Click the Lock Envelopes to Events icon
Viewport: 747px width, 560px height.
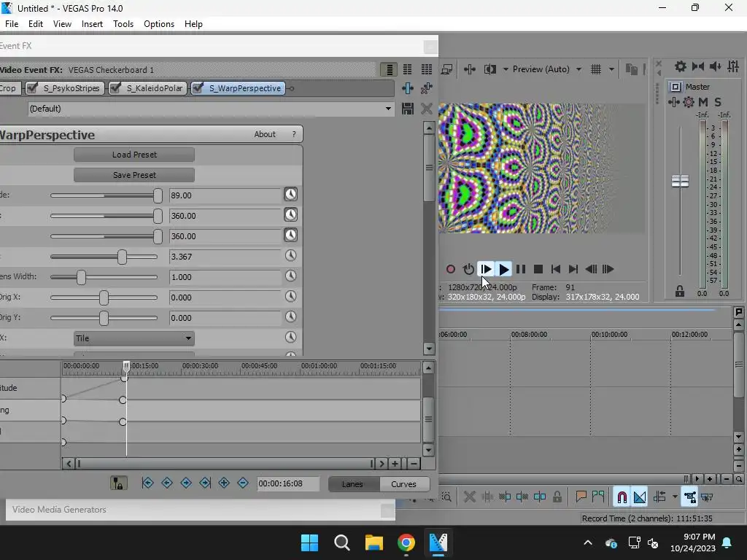point(689,497)
